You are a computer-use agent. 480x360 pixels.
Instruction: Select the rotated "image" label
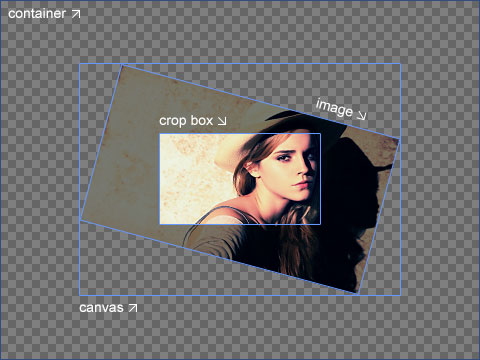coord(334,108)
